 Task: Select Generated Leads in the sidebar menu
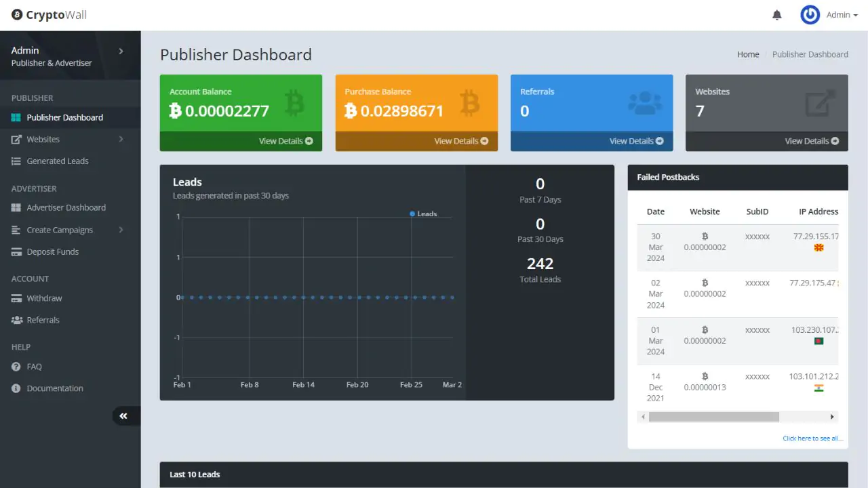[58, 161]
